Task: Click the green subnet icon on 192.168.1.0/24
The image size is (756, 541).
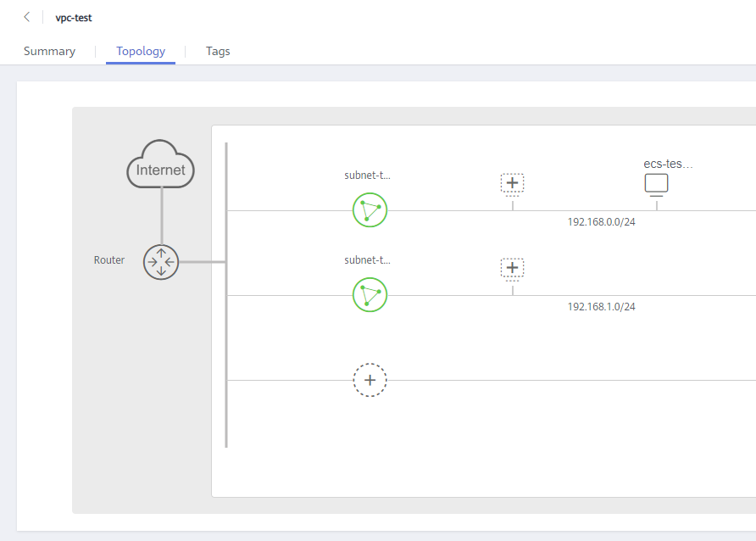Action: (370, 294)
